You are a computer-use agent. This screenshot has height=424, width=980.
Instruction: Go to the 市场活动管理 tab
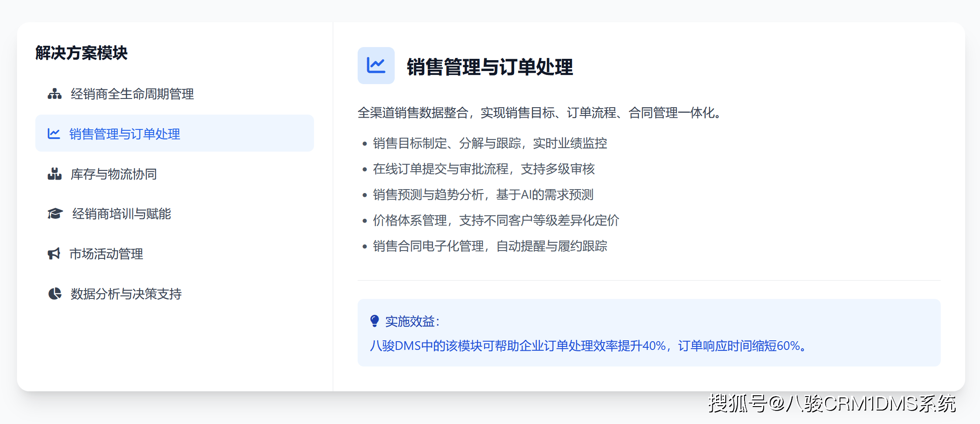coord(106,254)
